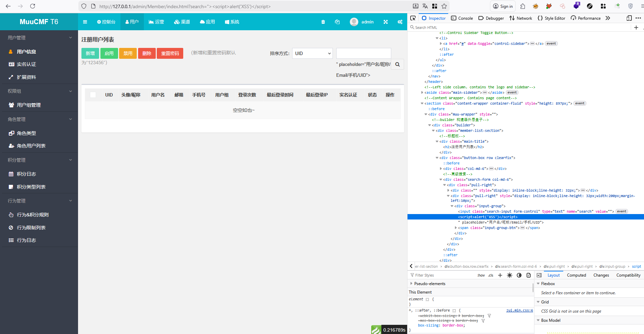Reload the page with refresh icon
644x334 pixels.
33,6
